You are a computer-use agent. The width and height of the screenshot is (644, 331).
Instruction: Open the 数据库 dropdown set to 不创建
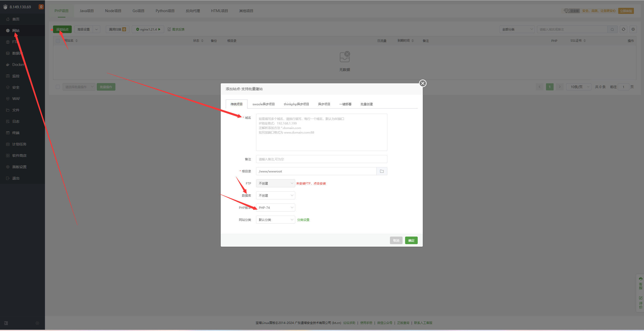tap(275, 195)
